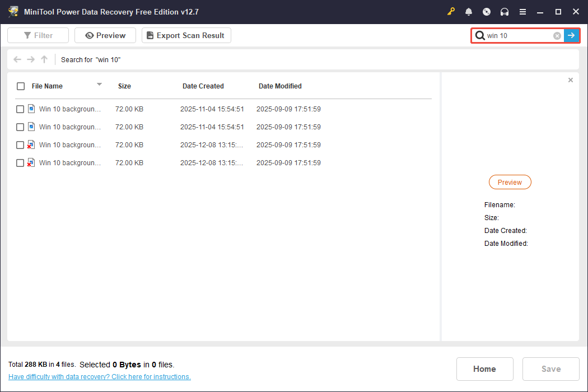This screenshot has height=392, width=588.
Task: Open the File Name sort dropdown arrow
Action: click(99, 86)
